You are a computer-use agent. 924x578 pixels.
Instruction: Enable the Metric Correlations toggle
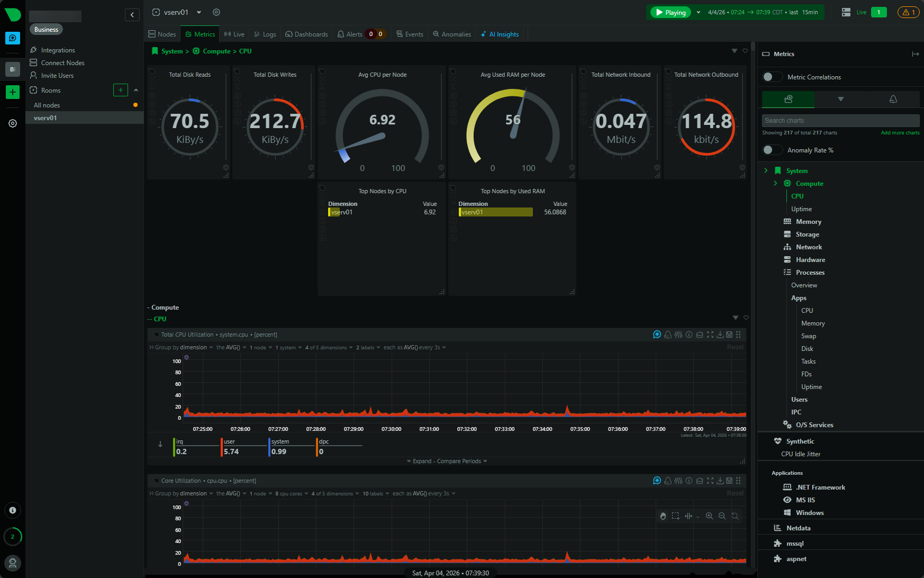tap(772, 77)
